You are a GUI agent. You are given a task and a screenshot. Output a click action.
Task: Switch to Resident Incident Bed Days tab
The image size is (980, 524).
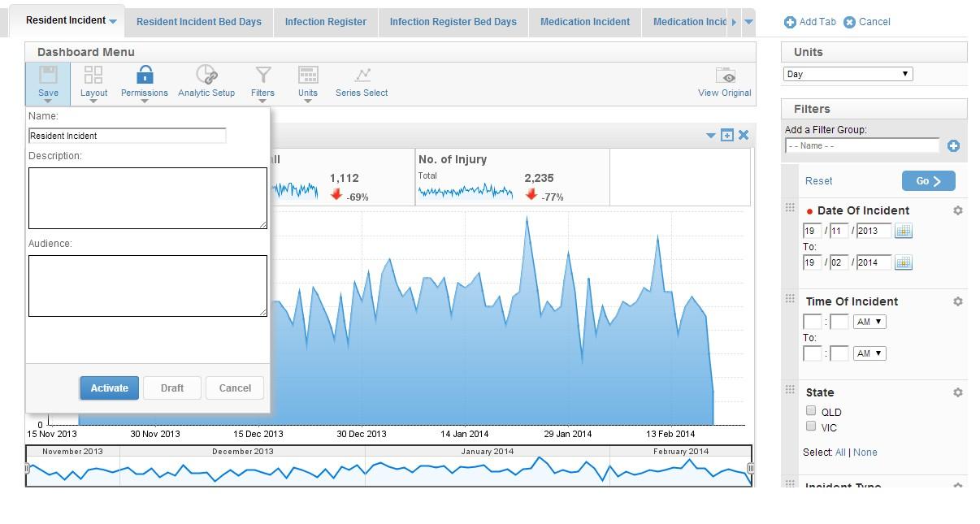click(x=199, y=22)
